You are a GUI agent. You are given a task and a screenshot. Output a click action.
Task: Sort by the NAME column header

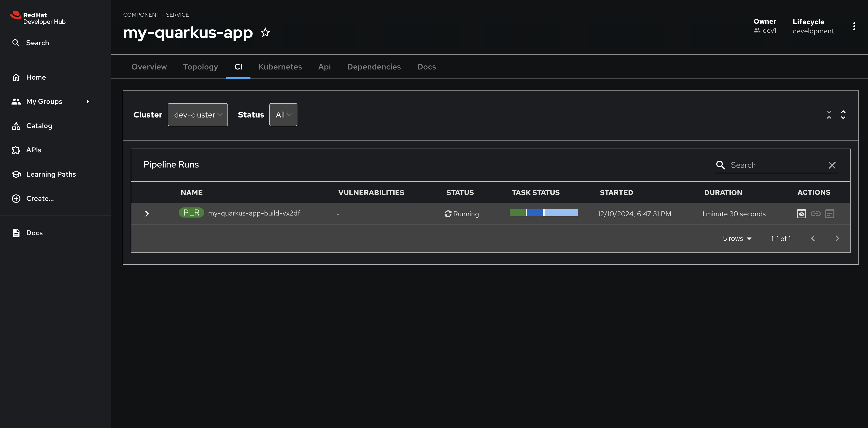point(192,193)
